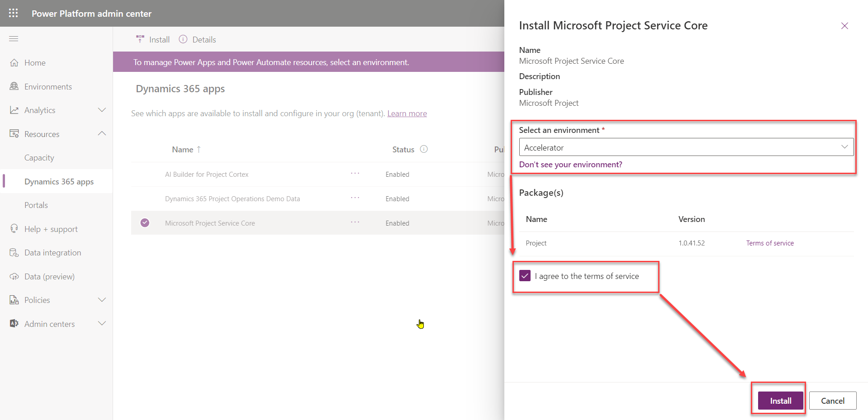This screenshot has width=868, height=420.
Task: Open the Select an environment dropdown
Action: (x=686, y=147)
